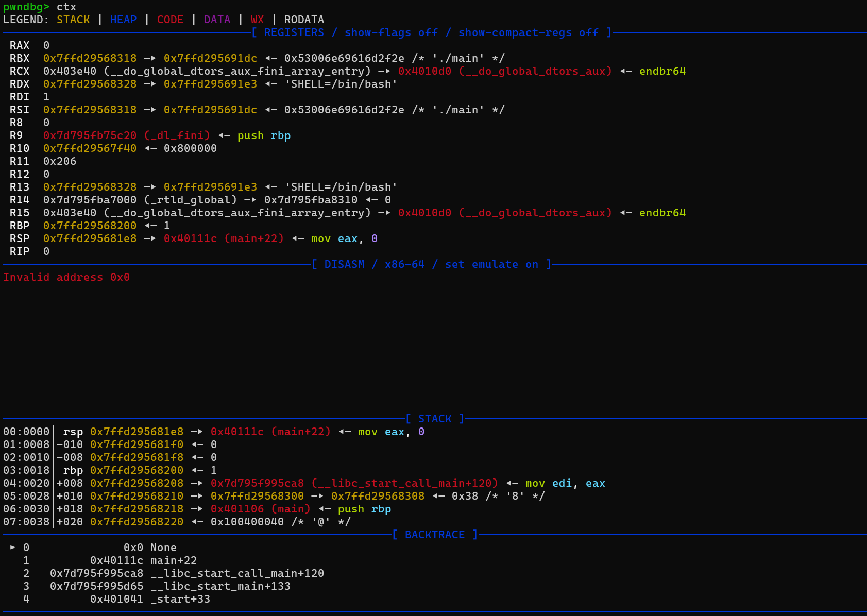Click 'SHELL=/bin/bash' string in RDX row

click(x=341, y=84)
